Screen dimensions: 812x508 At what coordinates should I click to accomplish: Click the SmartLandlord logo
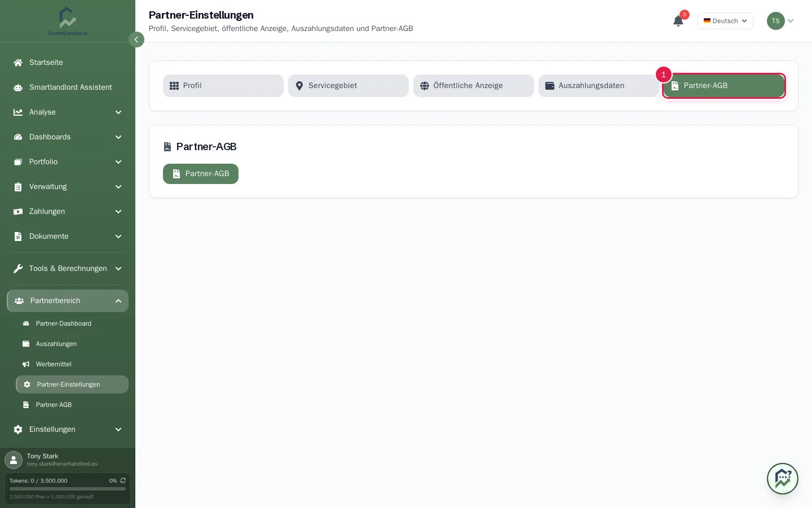(x=68, y=21)
